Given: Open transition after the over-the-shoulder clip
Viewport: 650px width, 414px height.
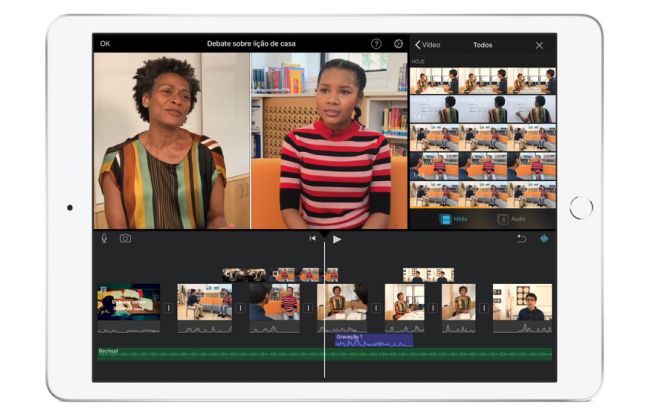Looking at the screenshot, I should (x=308, y=308).
